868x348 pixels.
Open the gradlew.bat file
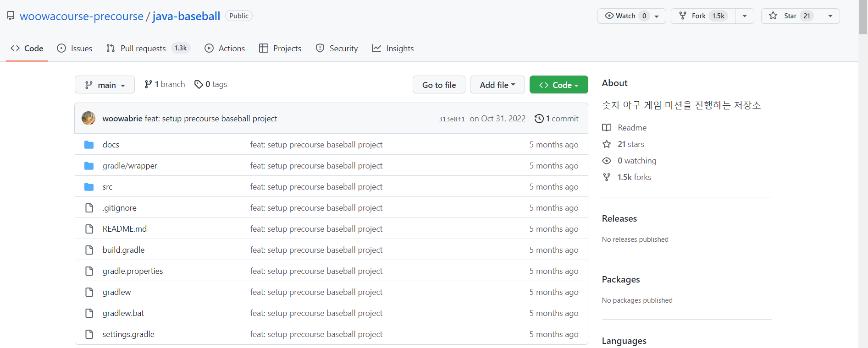tap(123, 313)
